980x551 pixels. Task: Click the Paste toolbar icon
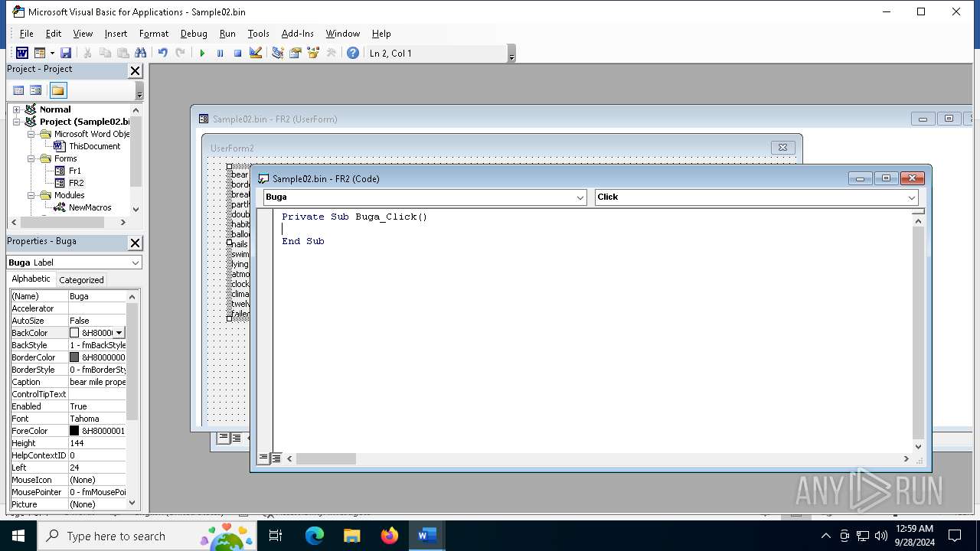(122, 53)
